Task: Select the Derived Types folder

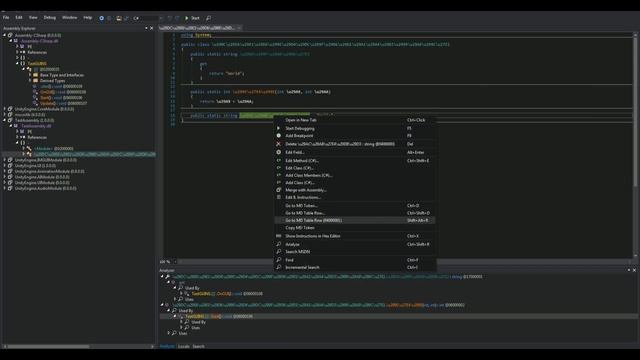Action: pos(53,81)
